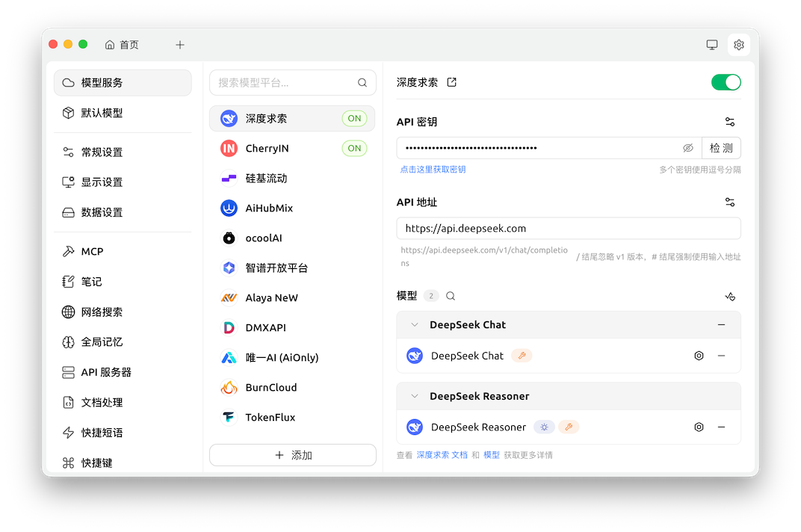Click the model health check icon

point(730,297)
